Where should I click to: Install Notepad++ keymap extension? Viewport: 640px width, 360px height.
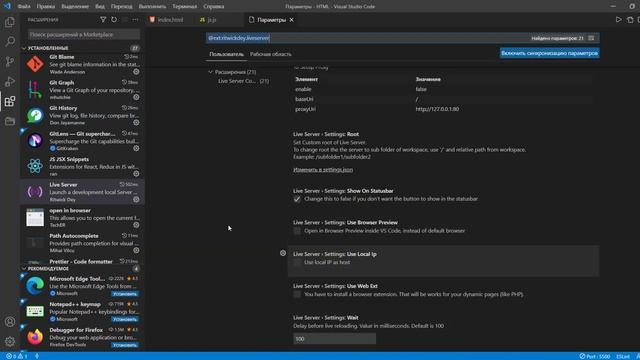click(125, 319)
